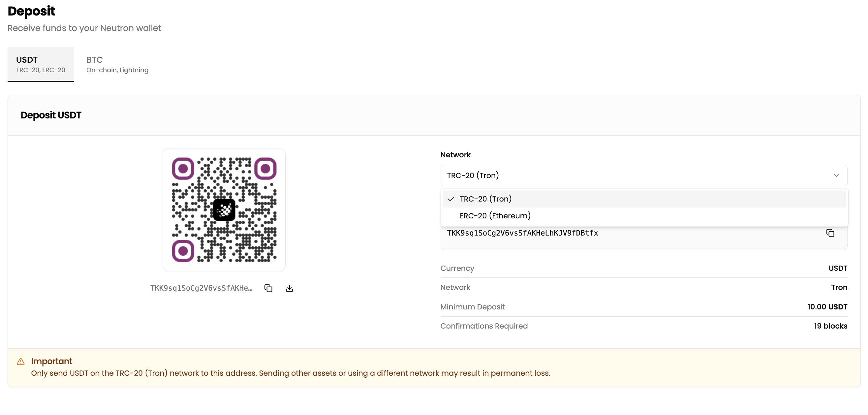Screen dimensions: 868x415
Task: Copy the truncated address below QR code
Action: pyautogui.click(x=268, y=288)
